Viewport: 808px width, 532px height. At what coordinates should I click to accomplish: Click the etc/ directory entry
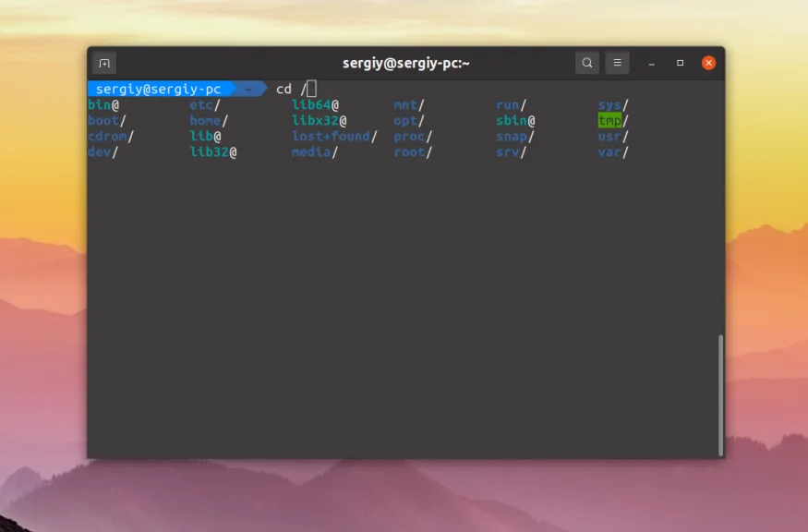click(201, 103)
